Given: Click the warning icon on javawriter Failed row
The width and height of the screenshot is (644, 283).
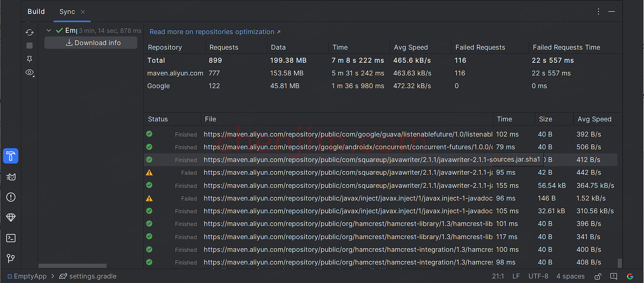Looking at the screenshot, I should click(149, 173).
